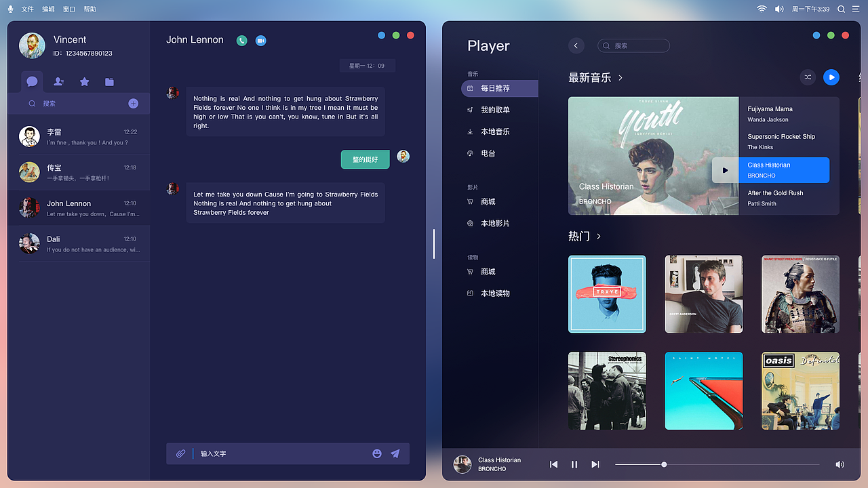Viewport: 868px width, 488px height.
Task: Open Spotlight search in menu bar
Action: pyautogui.click(x=842, y=9)
